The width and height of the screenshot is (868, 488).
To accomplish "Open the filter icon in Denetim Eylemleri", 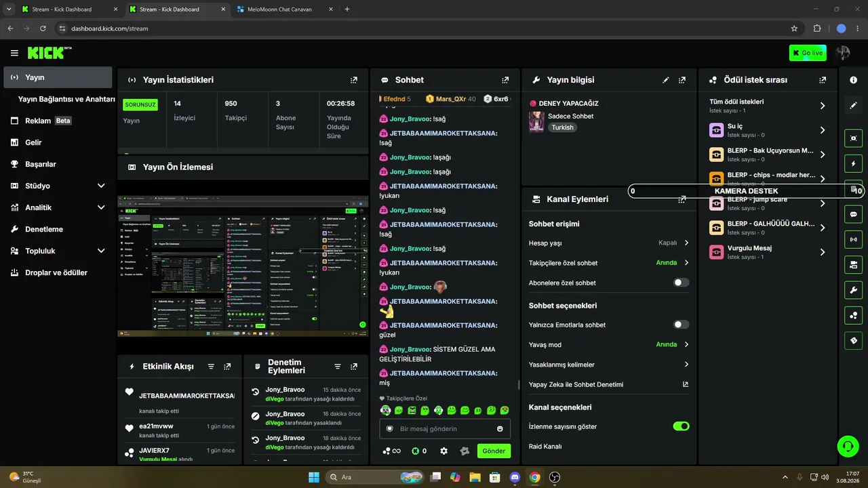I will pos(338,367).
